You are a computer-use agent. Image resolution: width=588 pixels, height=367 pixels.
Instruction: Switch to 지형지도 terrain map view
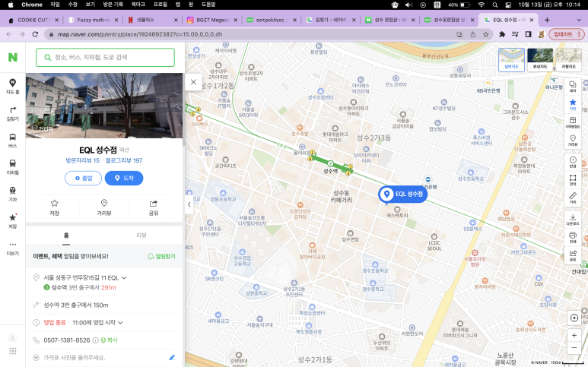click(568, 59)
